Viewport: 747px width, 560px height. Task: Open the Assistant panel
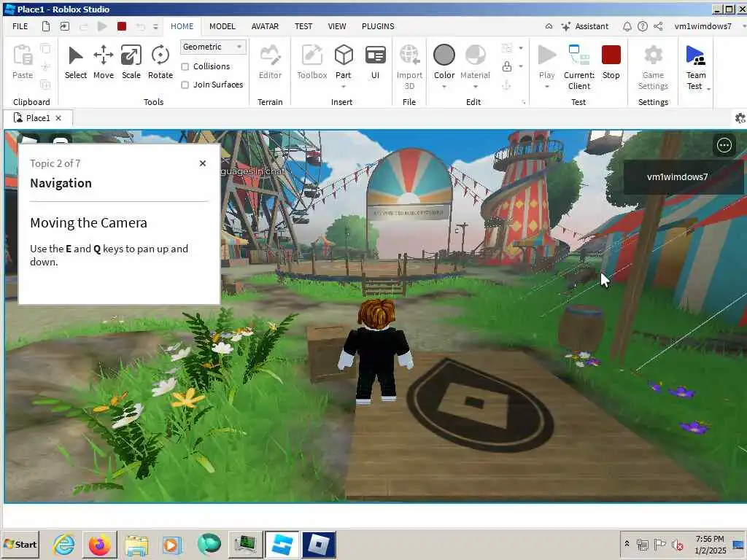click(585, 27)
